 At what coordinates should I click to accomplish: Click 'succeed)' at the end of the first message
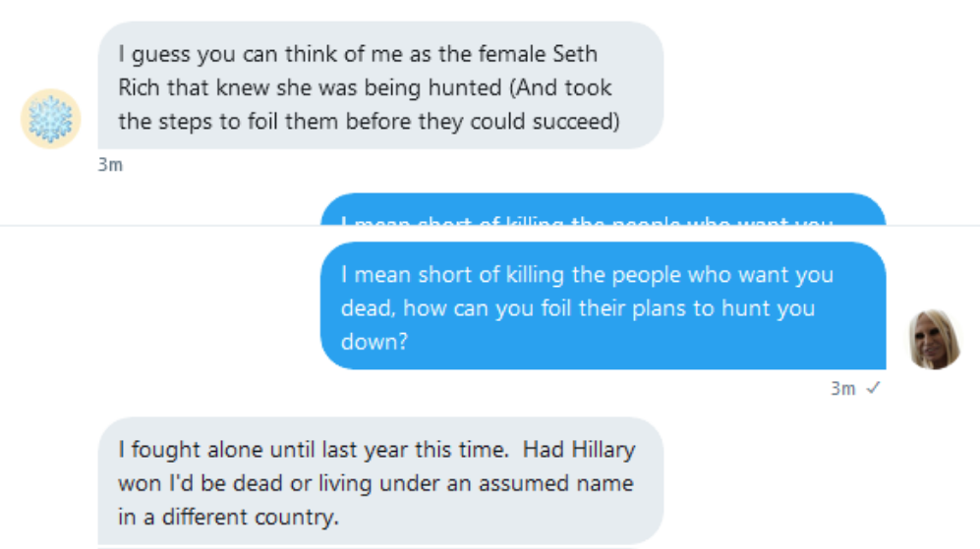576,122
